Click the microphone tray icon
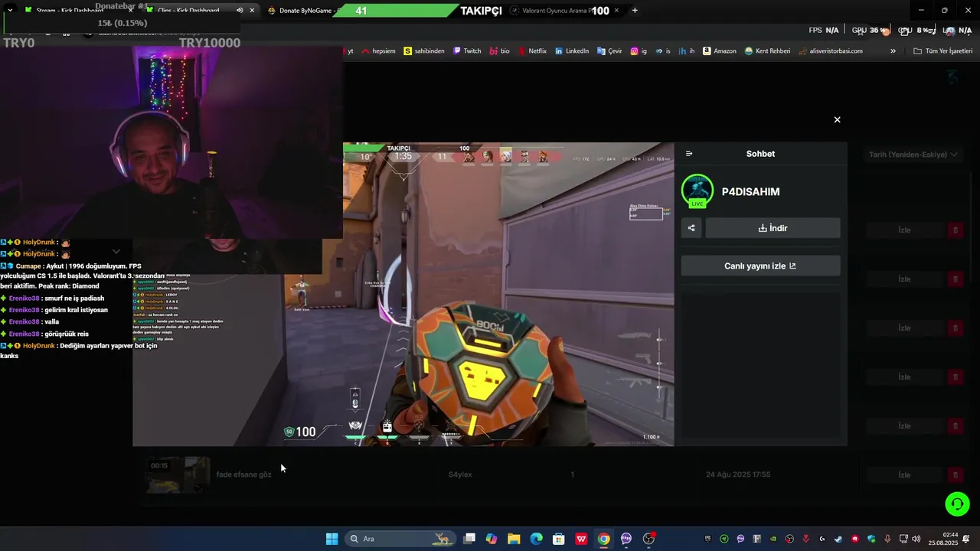The image size is (980, 551). click(x=887, y=539)
